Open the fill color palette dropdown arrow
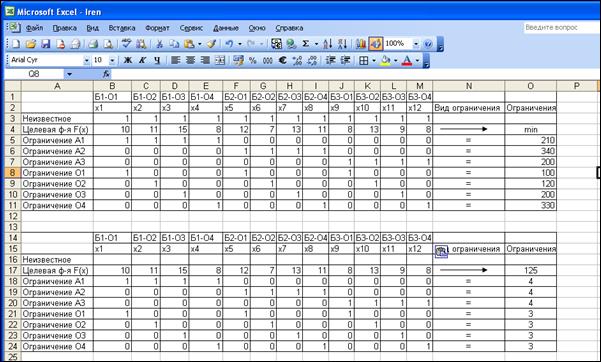Viewport: 601px width, 362px height. pos(396,60)
